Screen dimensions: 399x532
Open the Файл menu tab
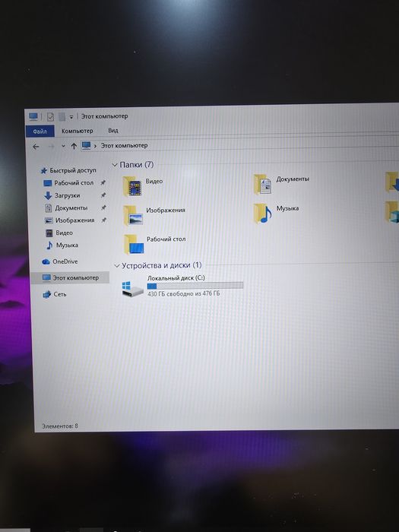40,131
